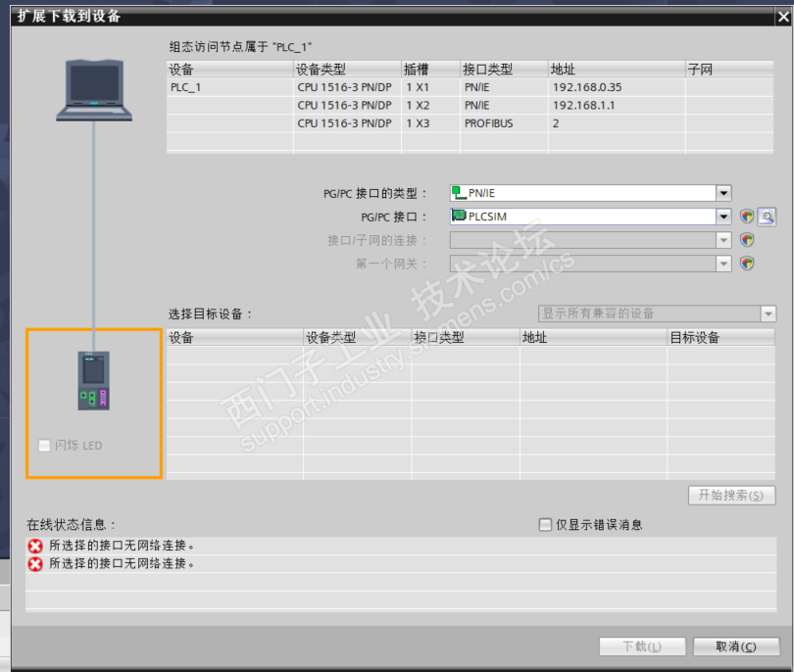Open the PG/PC 接口的类型 dropdown

click(723, 193)
